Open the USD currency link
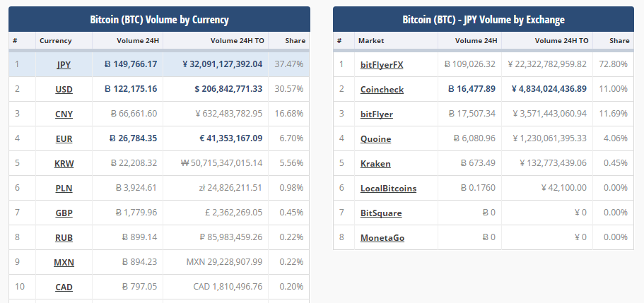The height and width of the screenshot is (303, 644). 64,90
